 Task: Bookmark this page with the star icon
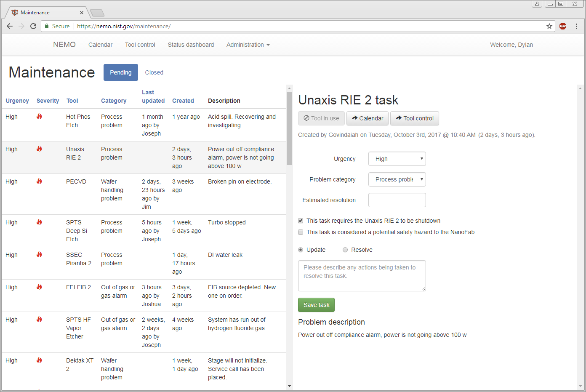point(549,26)
